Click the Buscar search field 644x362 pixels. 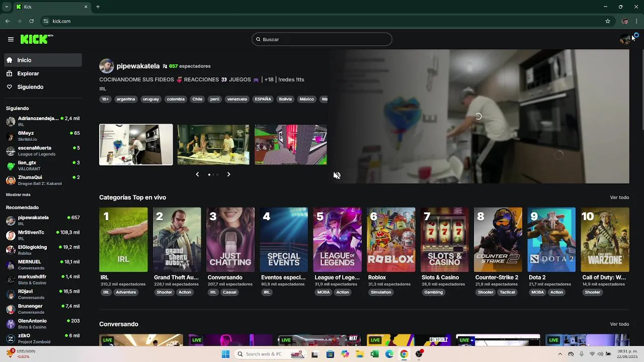coord(322,39)
